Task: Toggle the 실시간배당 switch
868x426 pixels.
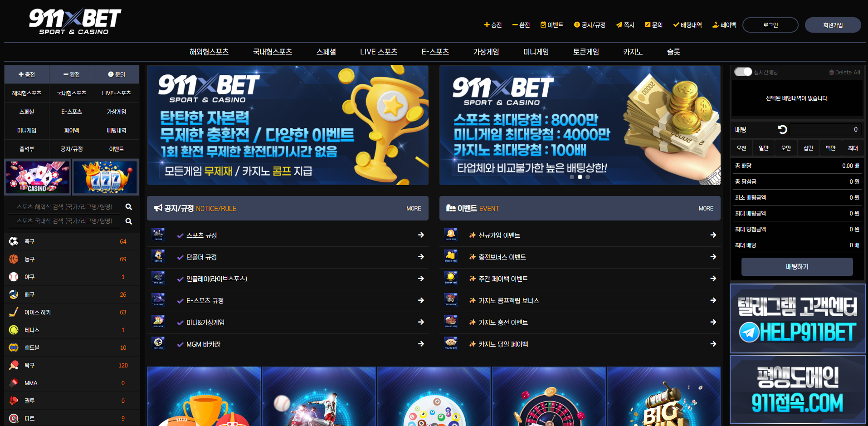Action: (743, 72)
